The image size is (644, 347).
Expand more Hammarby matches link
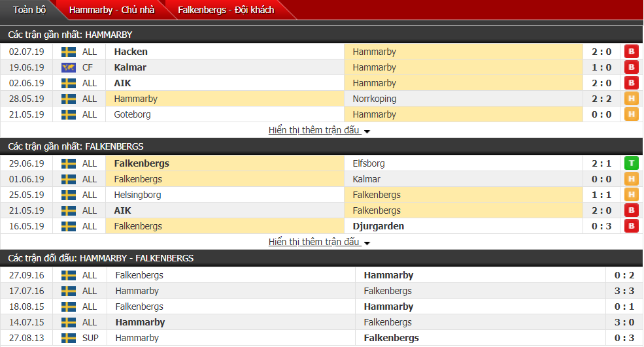319,130
